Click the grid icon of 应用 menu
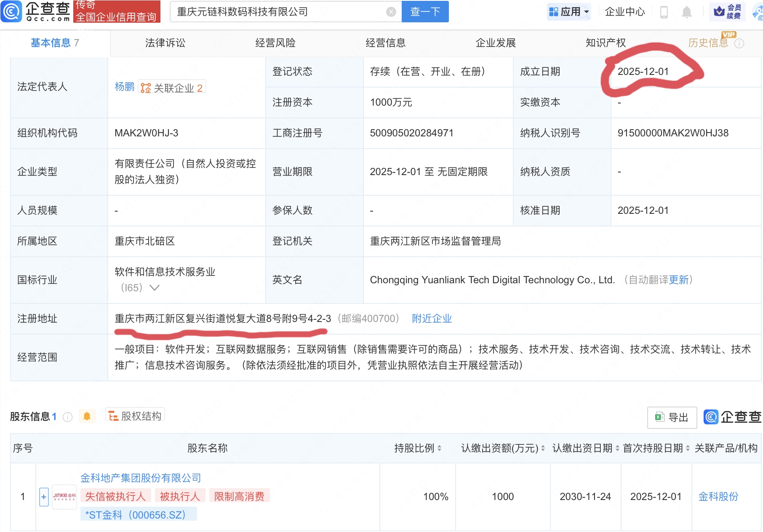 (554, 12)
